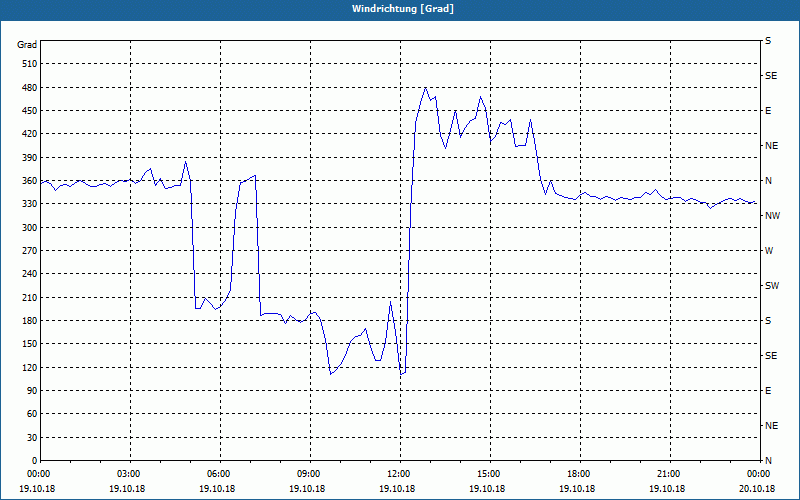Viewport: 800px width, 500px height.
Task: Select the 60 y-axis label
Action: point(32,414)
